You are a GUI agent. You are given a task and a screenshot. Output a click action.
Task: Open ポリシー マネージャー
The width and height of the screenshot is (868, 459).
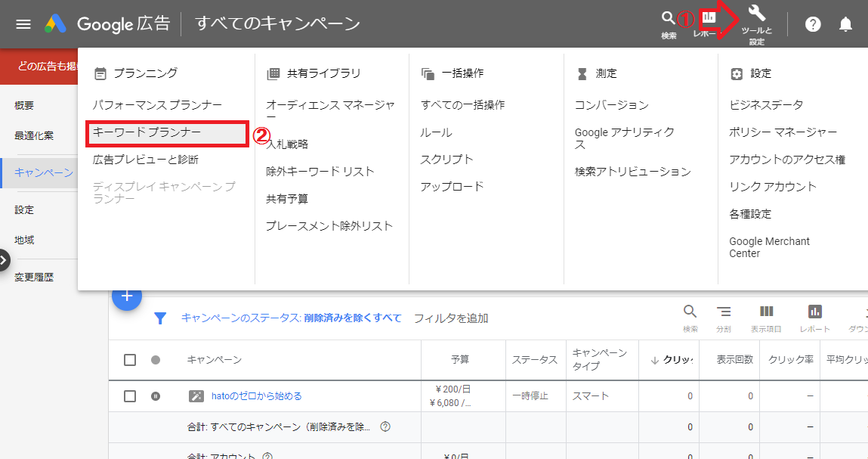(x=783, y=132)
